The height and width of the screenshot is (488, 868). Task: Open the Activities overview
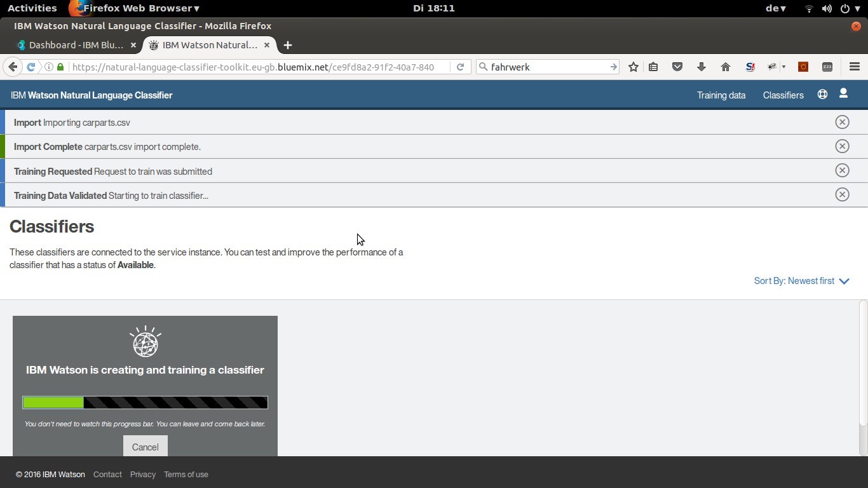[x=32, y=8]
